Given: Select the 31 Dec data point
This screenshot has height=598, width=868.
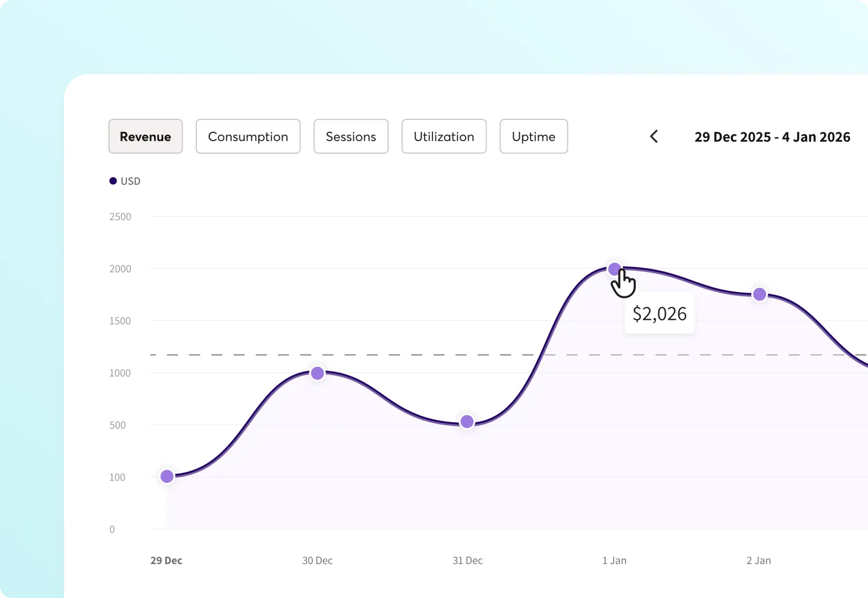Looking at the screenshot, I should tap(467, 422).
